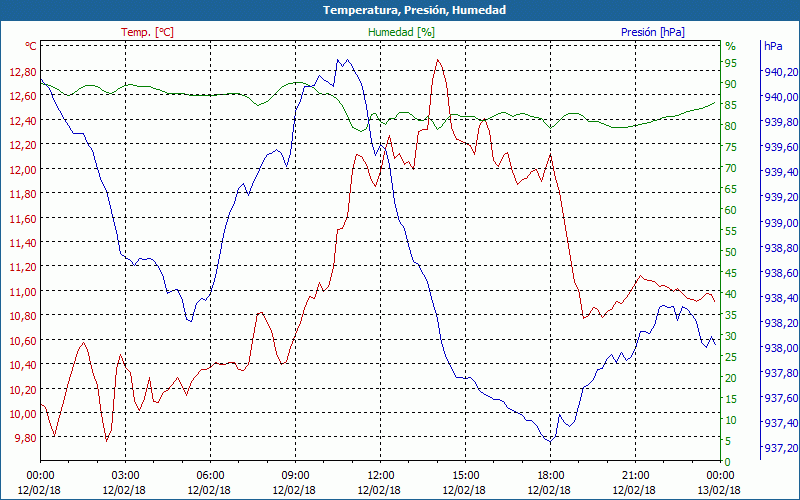The width and height of the screenshot is (800, 500).
Task: Click the 25 humidity axis value
Action: 731,357
